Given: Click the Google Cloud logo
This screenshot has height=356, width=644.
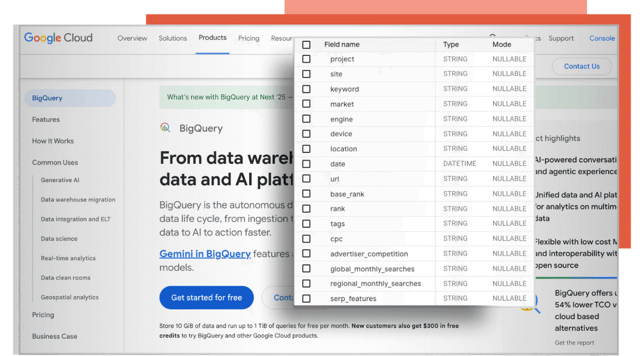Looking at the screenshot, I should click(x=58, y=38).
